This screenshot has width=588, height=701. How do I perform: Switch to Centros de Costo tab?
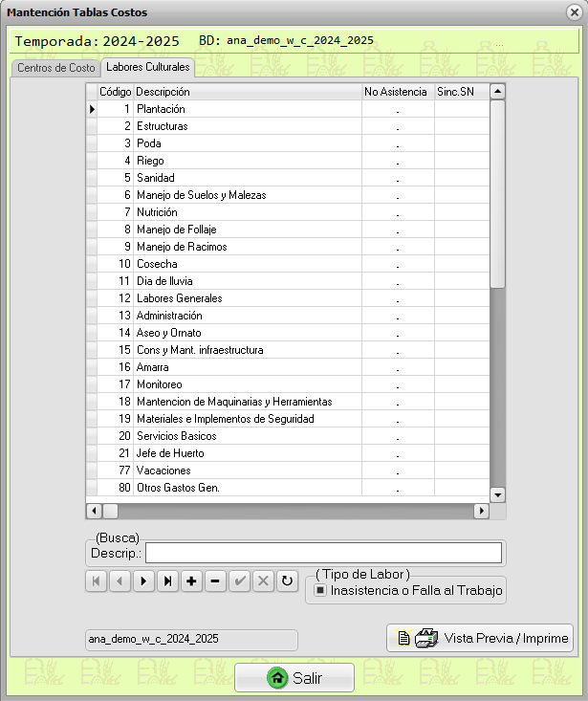(x=55, y=68)
